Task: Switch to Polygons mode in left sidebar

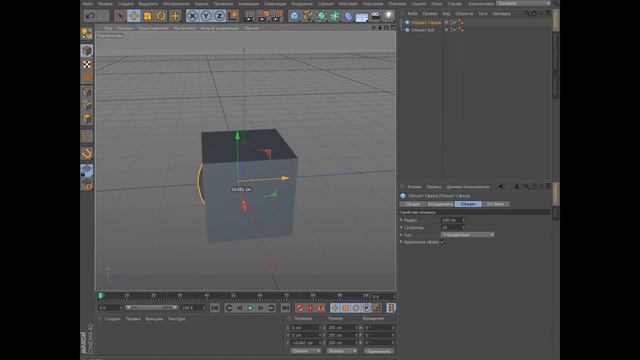Action: pyautogui.click(x=87, y=119)
